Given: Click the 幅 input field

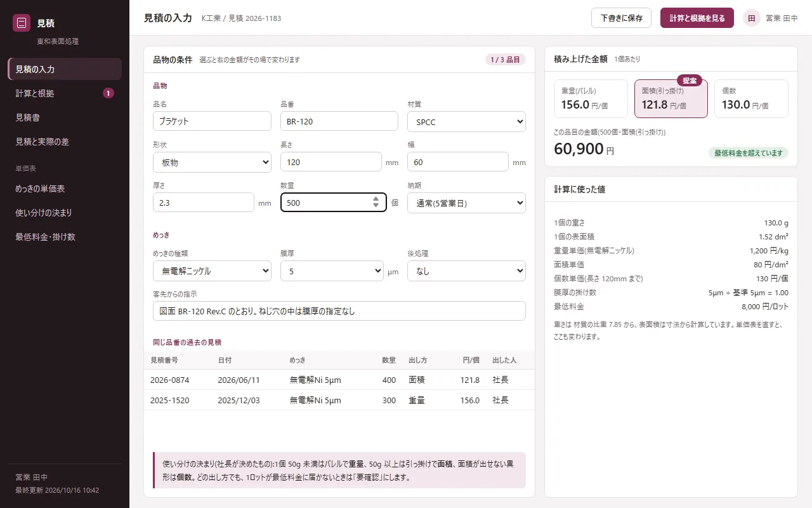Looking at the screenshot, I should coord(458,162).
